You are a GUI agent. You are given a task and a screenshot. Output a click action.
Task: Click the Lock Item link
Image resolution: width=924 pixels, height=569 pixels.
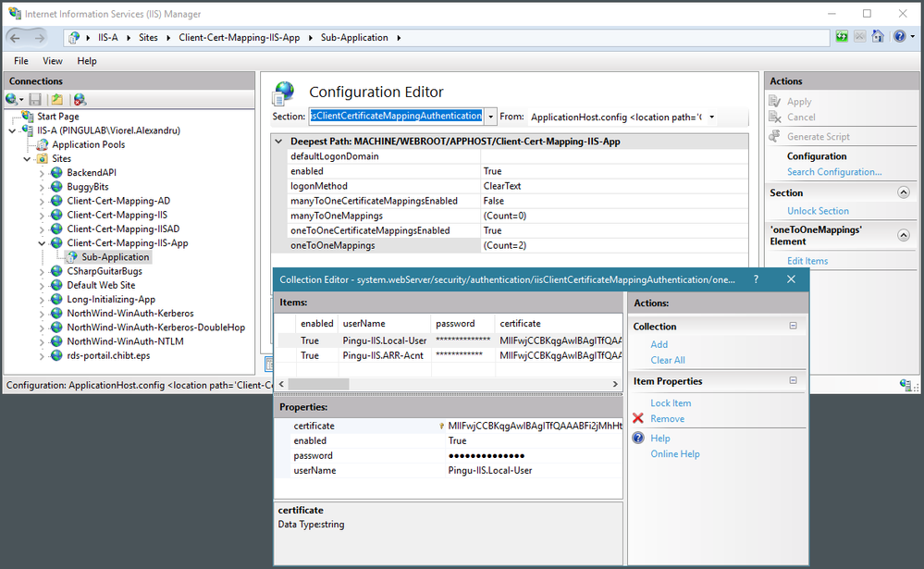(671, 402)
